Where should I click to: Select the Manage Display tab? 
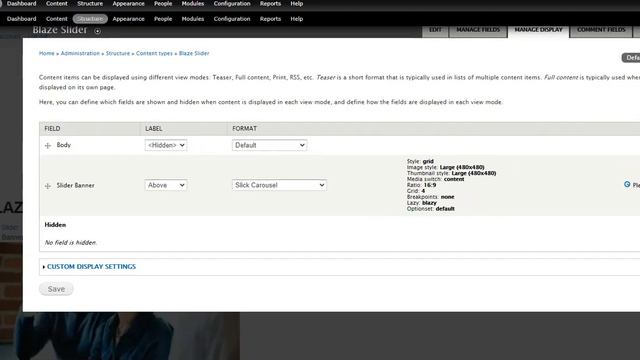538,30
